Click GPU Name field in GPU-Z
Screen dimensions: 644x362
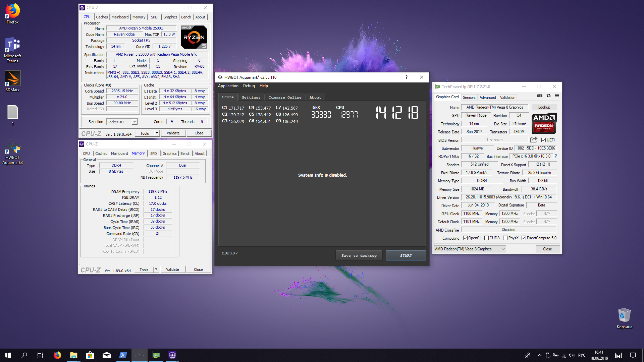[x=494, y=107]
